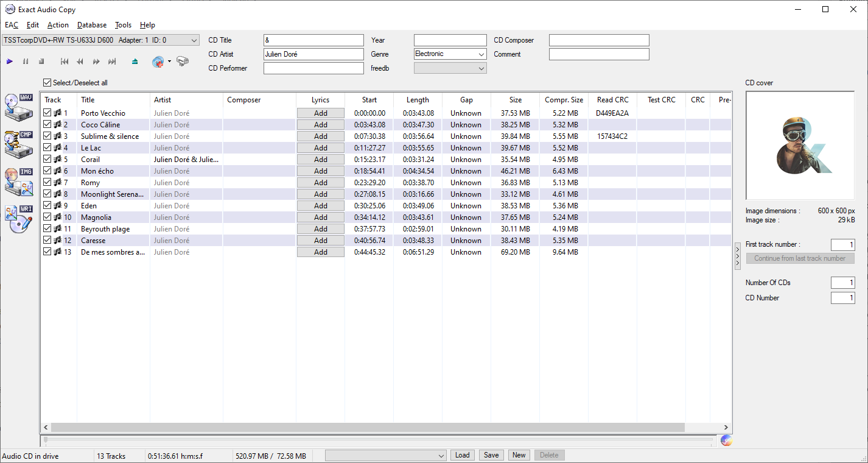Open the Action menu
Image resolution: width=868 pixels, height=463 pixels.
pyautogui.click(x=58, y=25)
